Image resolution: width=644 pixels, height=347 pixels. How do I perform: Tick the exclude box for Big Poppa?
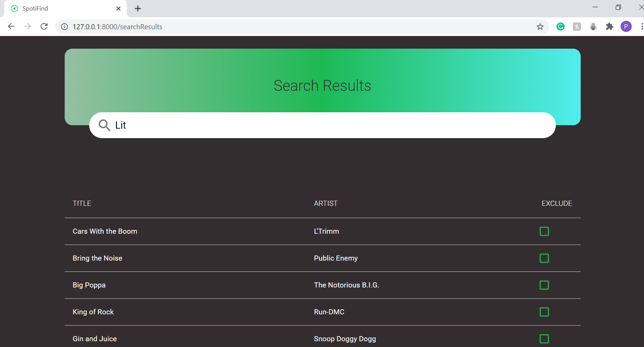(x=544, y=285)
